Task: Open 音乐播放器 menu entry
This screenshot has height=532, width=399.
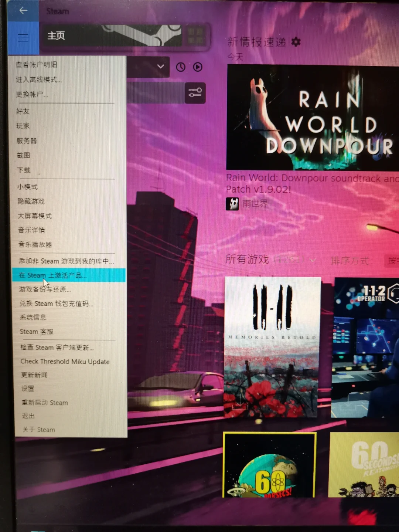Action: click(35, 244)
